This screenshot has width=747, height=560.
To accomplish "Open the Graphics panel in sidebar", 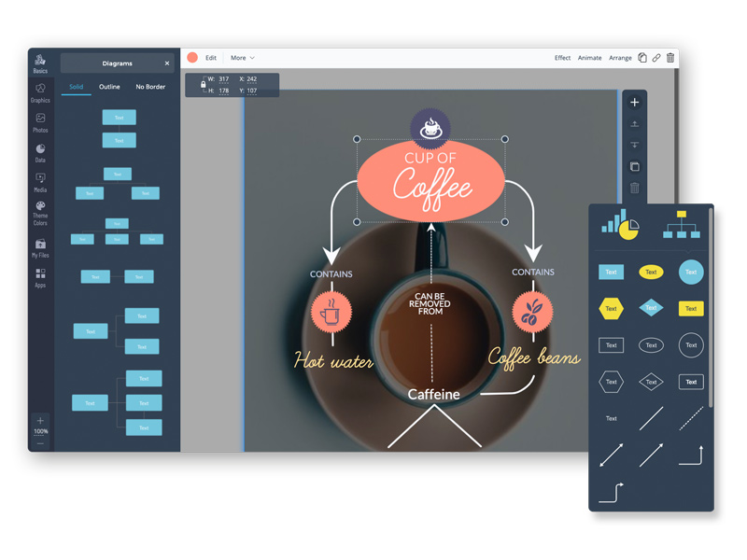I will point(40,91).
